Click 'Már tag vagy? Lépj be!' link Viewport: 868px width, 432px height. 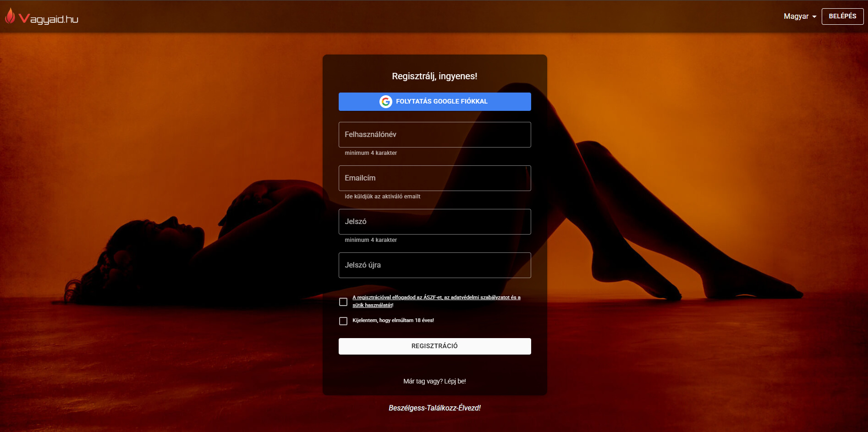[x=434, y=381]
